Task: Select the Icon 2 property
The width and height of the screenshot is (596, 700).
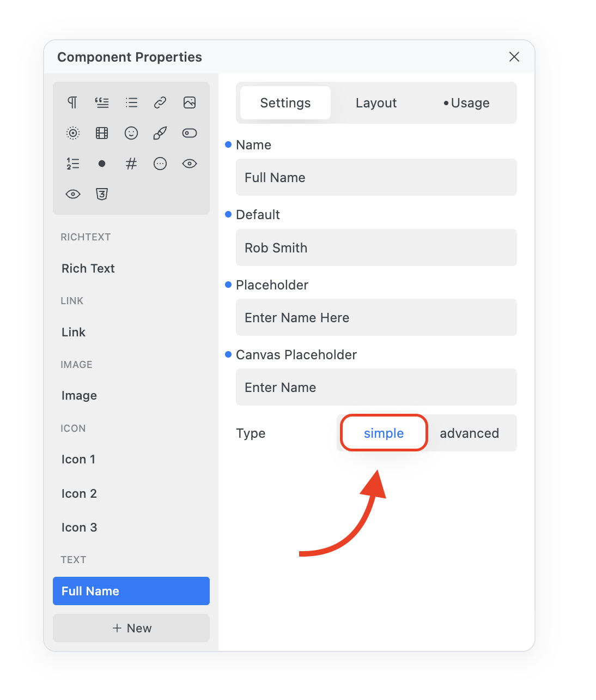Action: point(80,493)
